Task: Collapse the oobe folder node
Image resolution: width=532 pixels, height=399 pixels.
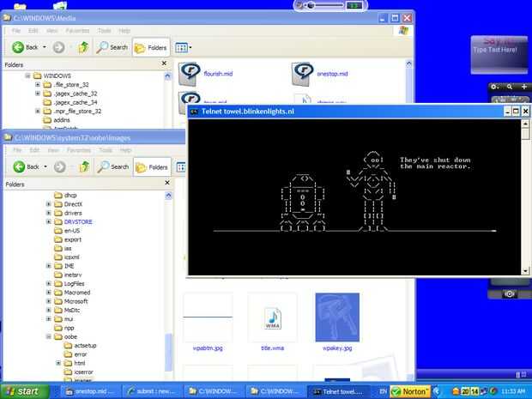Action: 49,336
